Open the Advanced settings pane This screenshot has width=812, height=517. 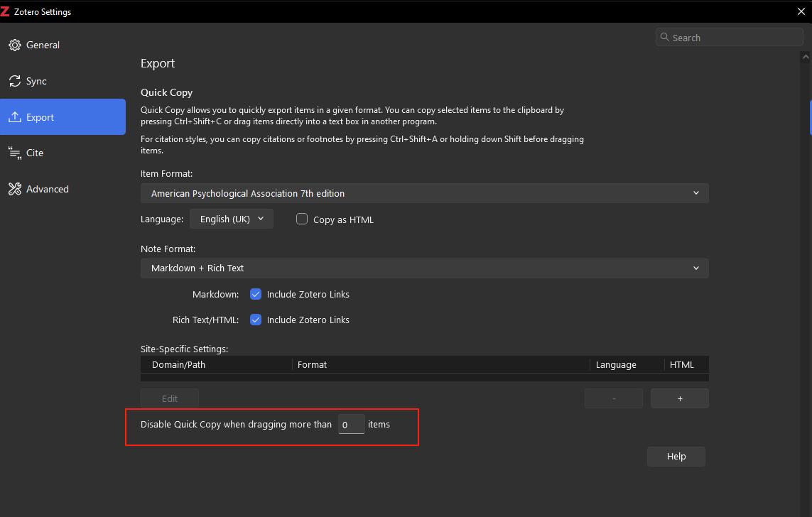coord(63,189)
